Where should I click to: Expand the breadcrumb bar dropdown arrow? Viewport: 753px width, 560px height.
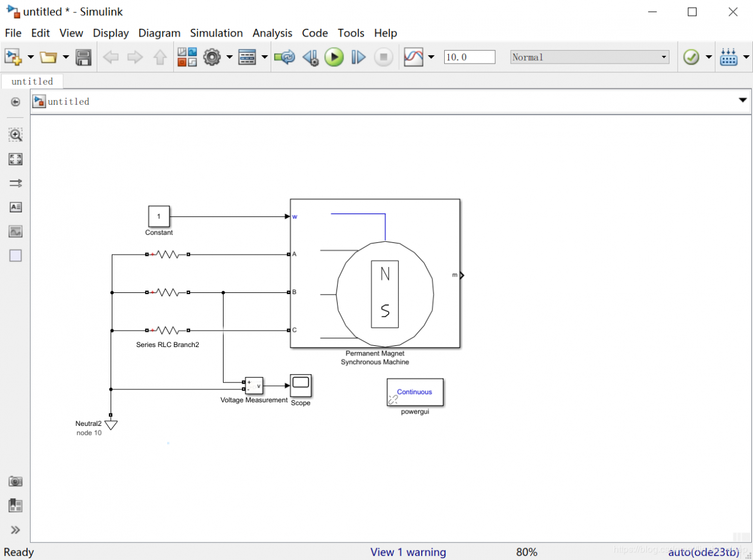(x=742, y=101)
